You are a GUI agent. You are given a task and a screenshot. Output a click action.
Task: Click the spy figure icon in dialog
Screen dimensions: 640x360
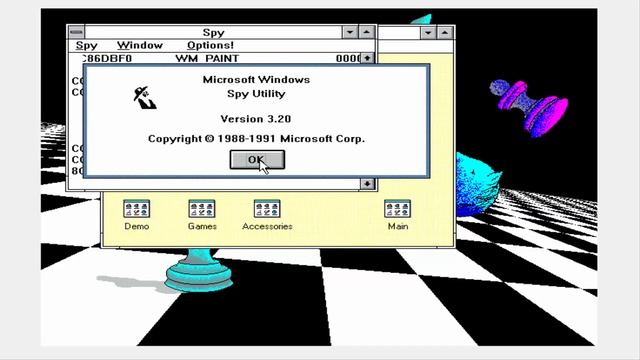[x=144, y=98]
